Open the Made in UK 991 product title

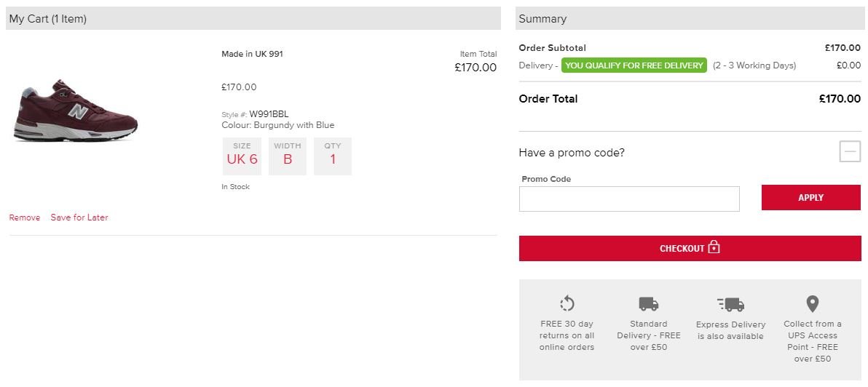[x=252, y=54]
